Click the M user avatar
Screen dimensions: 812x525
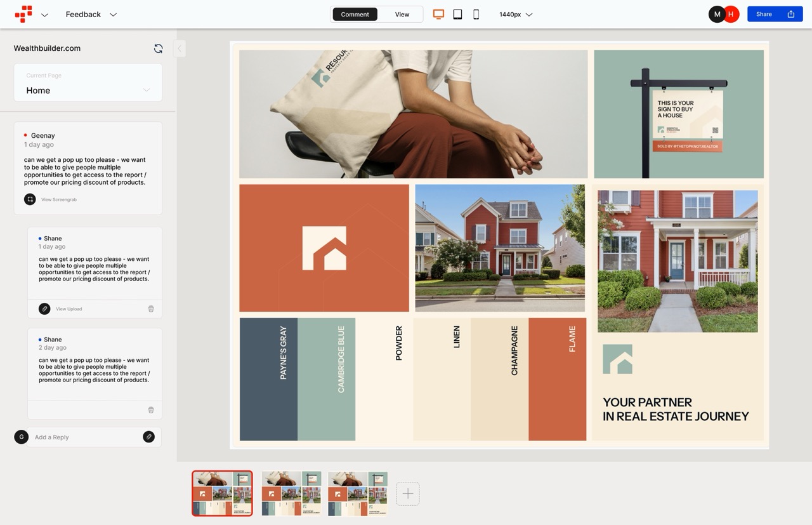[717, 14]
